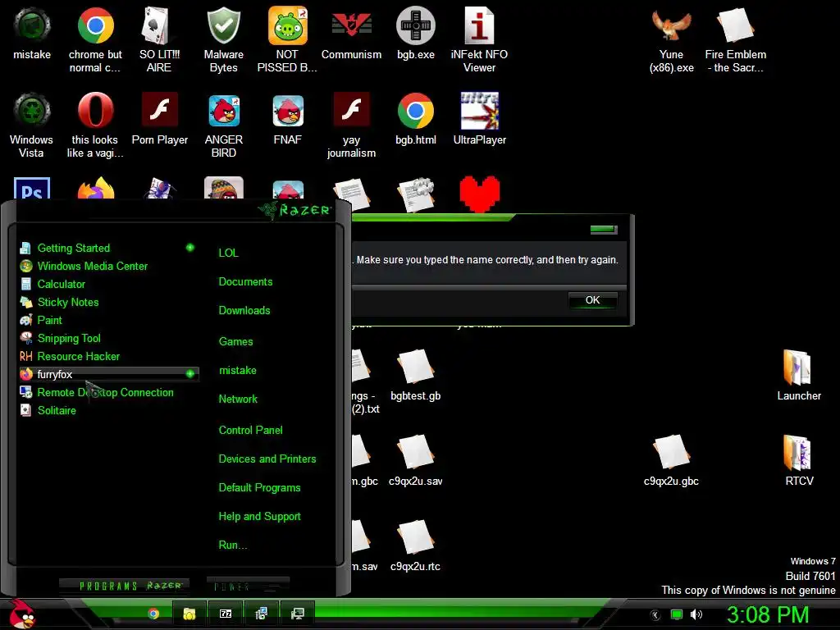Open the file explorer taskbar button
This screenshot has width=840, height=630.
(x=189, y=614)
